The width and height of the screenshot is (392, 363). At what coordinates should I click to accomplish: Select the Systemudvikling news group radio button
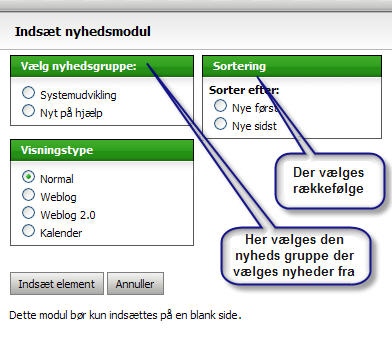(28, 93)
